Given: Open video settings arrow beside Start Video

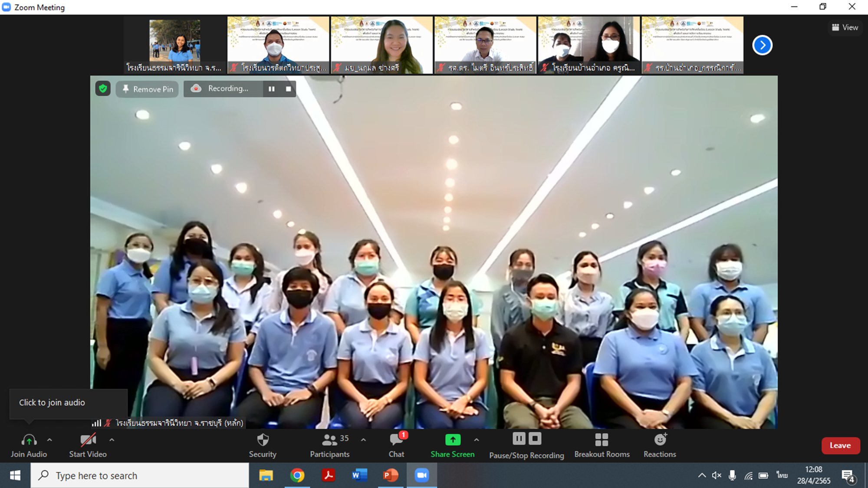Looking at the screenshot, I should click(112, 440).
